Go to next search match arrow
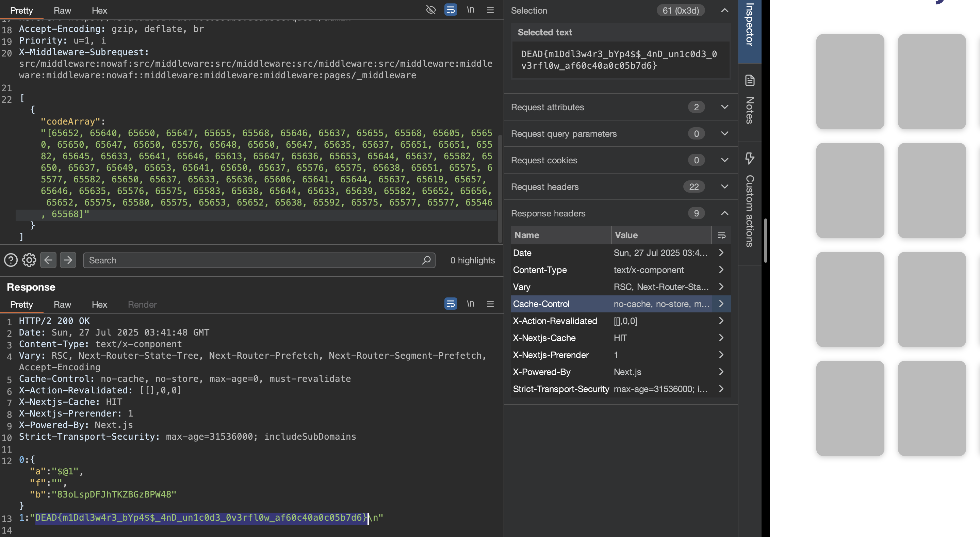Image resolution: width=980 pixels, height=537 pixels. pos(68,260)
